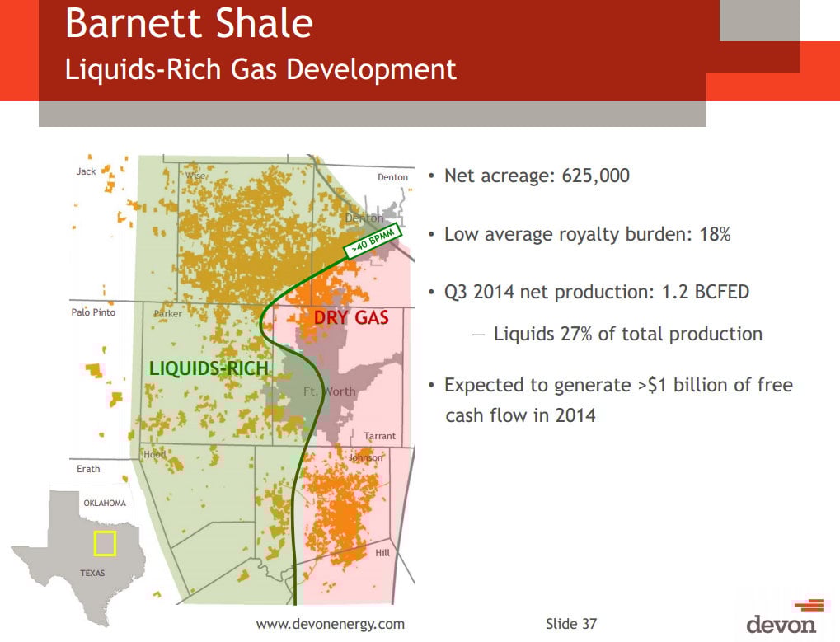Click the Q3 2014 net production bullet

596,292
